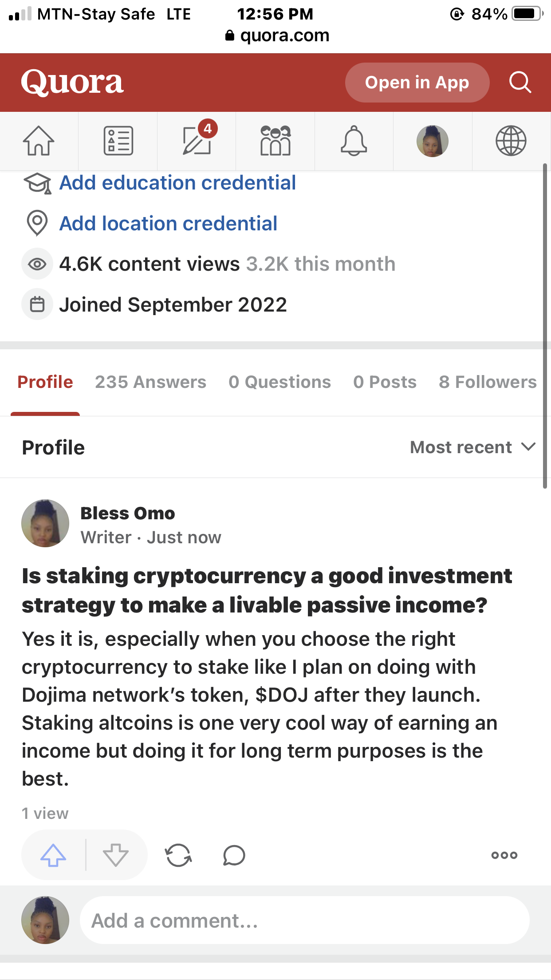
Task: Open the 8 Followers tab
Action: [488, 382]
